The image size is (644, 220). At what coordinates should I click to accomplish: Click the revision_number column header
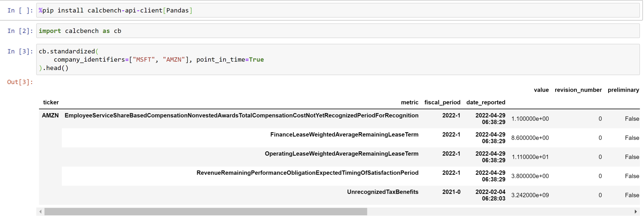coord(578,90)
